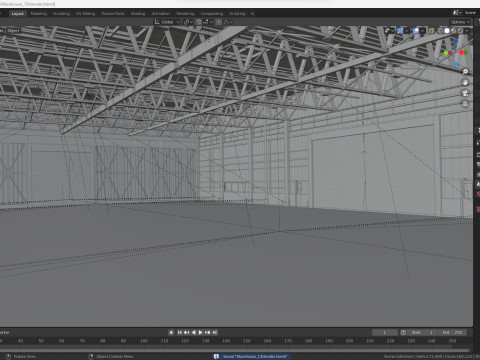Click the viewport zoom magnifier icon
480x360 pixels.
point(465,72)
